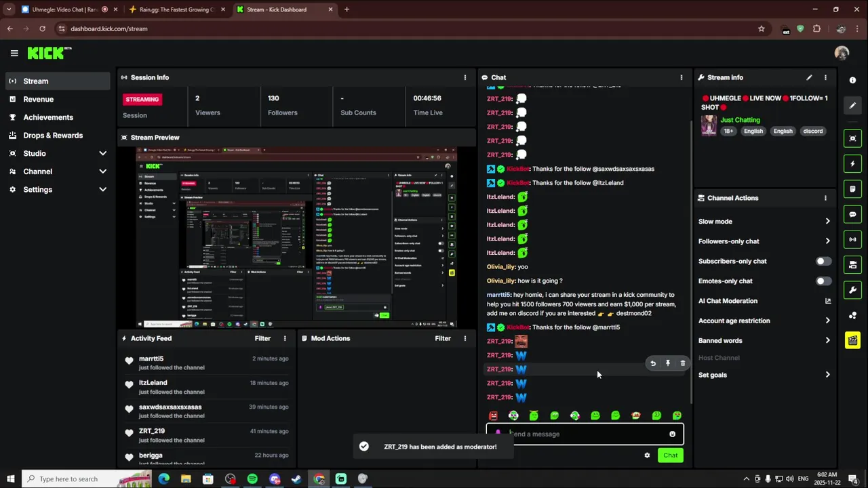Open Channel Actions panel options menu

coord(825,198)
